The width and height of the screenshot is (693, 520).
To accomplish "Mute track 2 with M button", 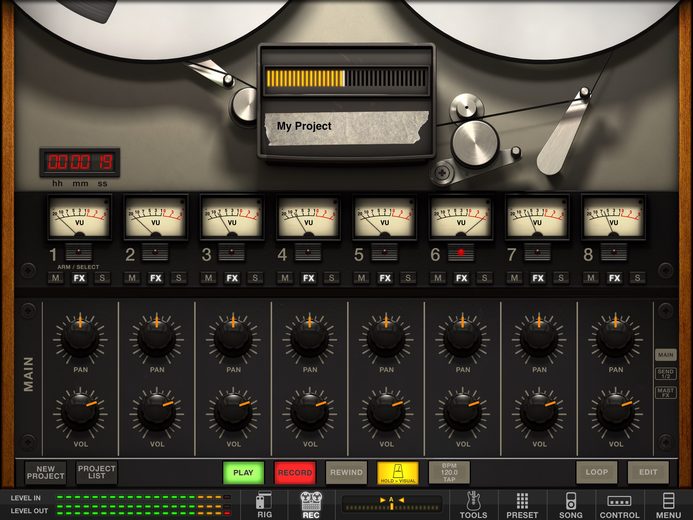I will (132, 278).
